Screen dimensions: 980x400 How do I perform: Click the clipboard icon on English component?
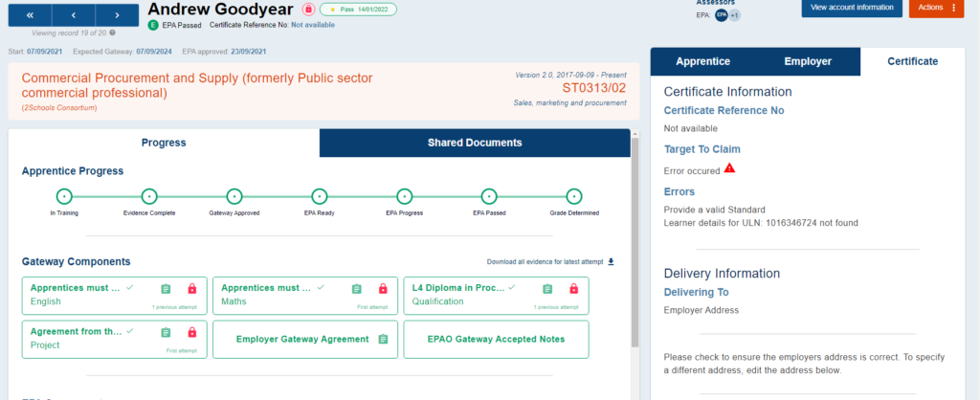[x=166, y=288]
